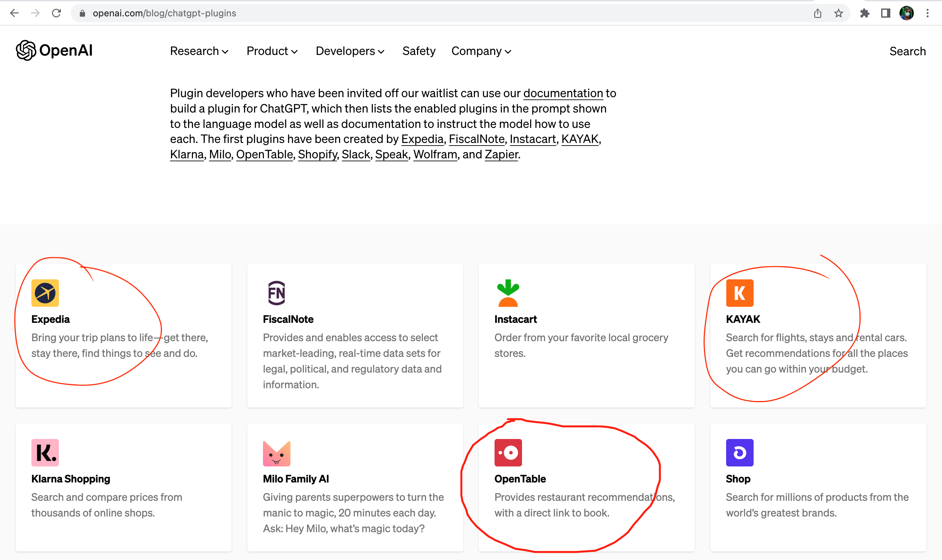Image resolution: width=942 pixels, height=560 pixels.
Task: Toggle the browser side panel icon
Action: tap(885, 14)
